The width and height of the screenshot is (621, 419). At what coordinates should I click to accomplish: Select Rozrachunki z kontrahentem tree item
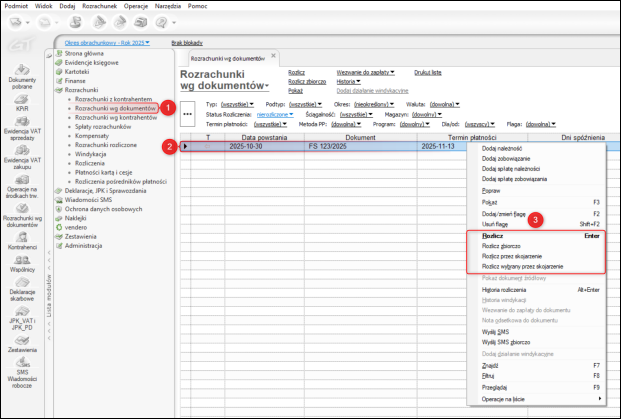click(x=114, y=99)
